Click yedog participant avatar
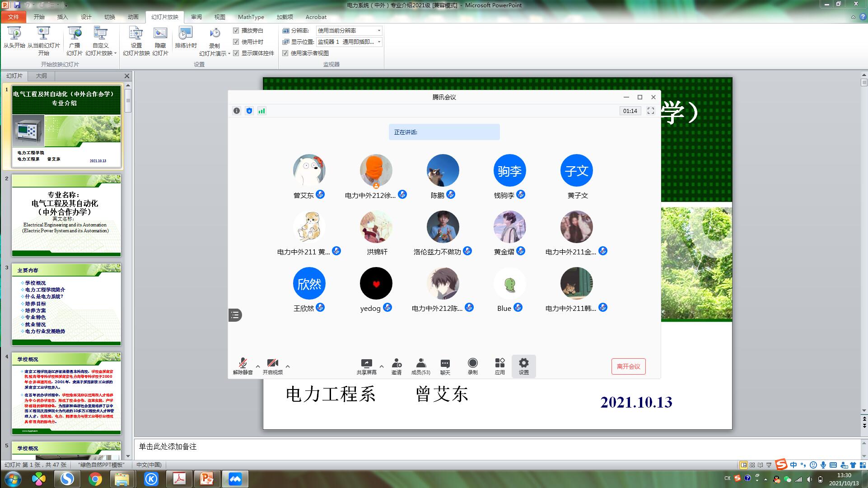This screenshot has height=488, width=868. point(376,283)
